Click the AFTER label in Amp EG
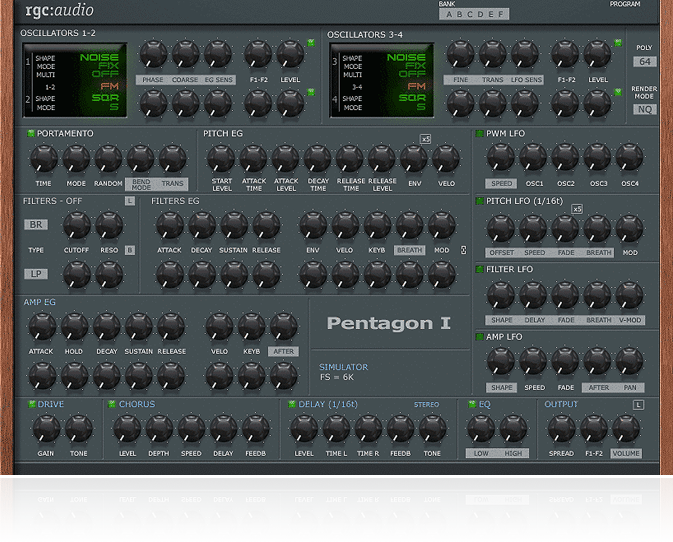 pos(284,351)
